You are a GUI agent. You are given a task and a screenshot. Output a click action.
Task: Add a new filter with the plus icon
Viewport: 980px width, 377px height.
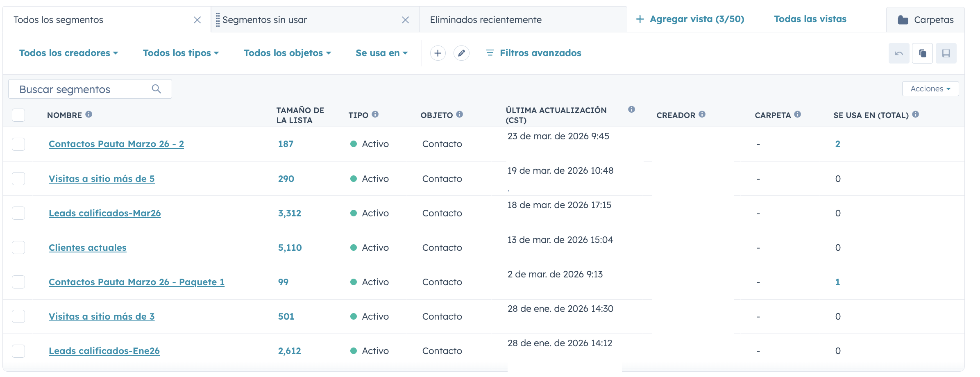click(438, 53)
